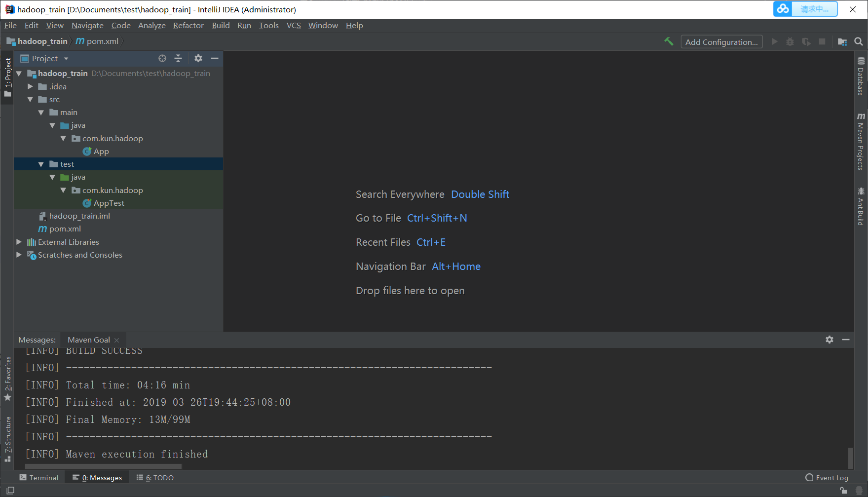The image size is (868, 497).
Task: Open the 6: TODO tool window
Action: (155, 478)
